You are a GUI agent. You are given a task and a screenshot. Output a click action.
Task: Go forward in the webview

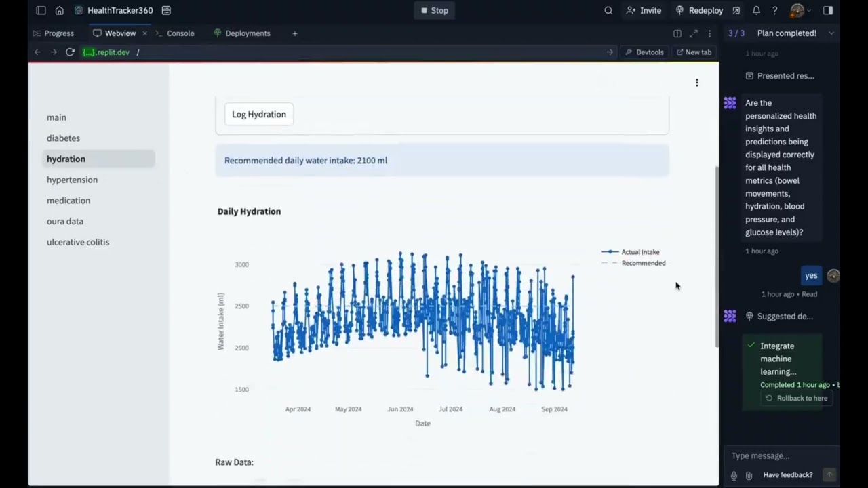[x=54, y=52]
